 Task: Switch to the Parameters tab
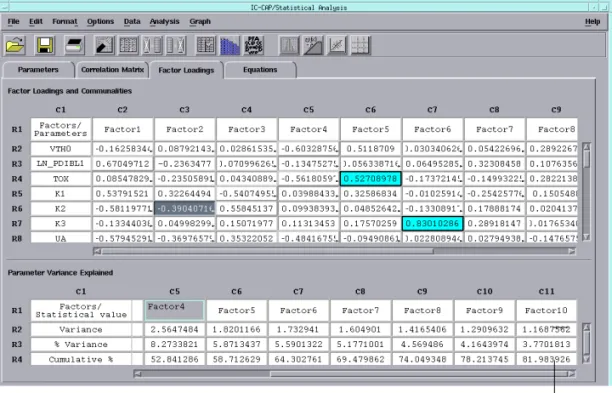[38, 70]
